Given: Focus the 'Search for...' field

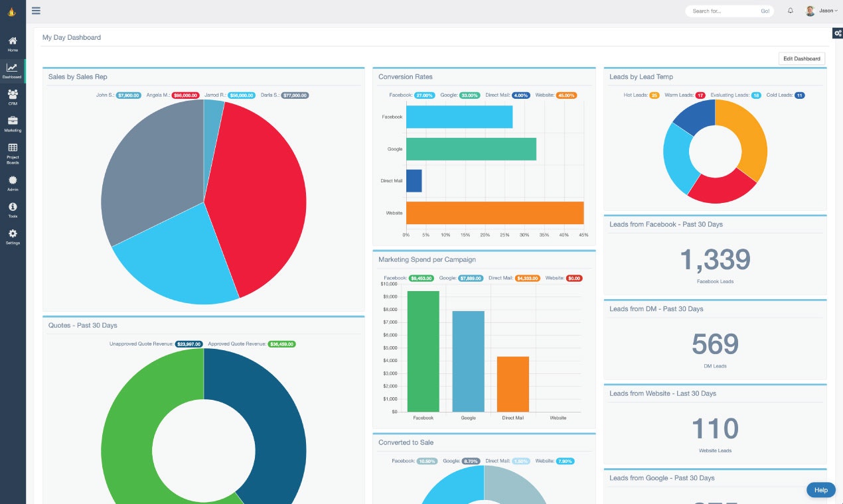Looking at the screenshot, I should 722,11.
